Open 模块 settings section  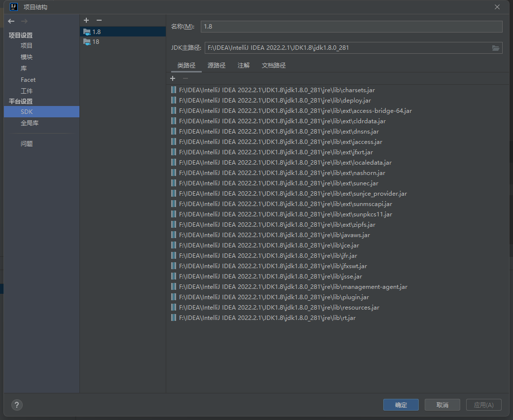coord(27,57)
